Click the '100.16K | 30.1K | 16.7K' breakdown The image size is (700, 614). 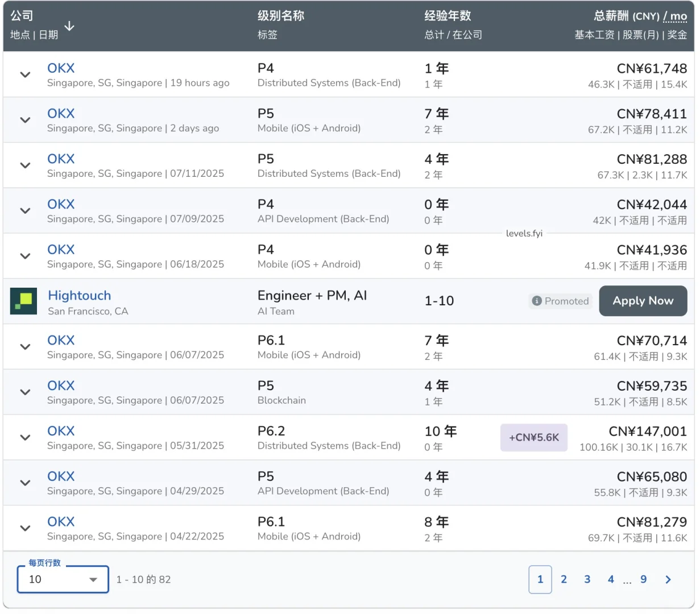click(633, 447)
